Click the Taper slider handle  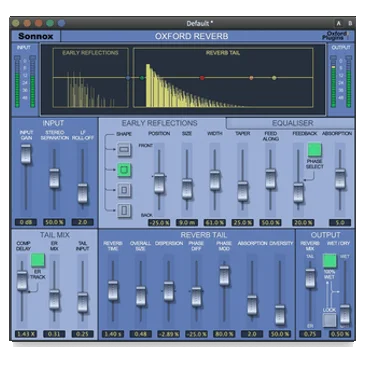click(x=243, y=191)
